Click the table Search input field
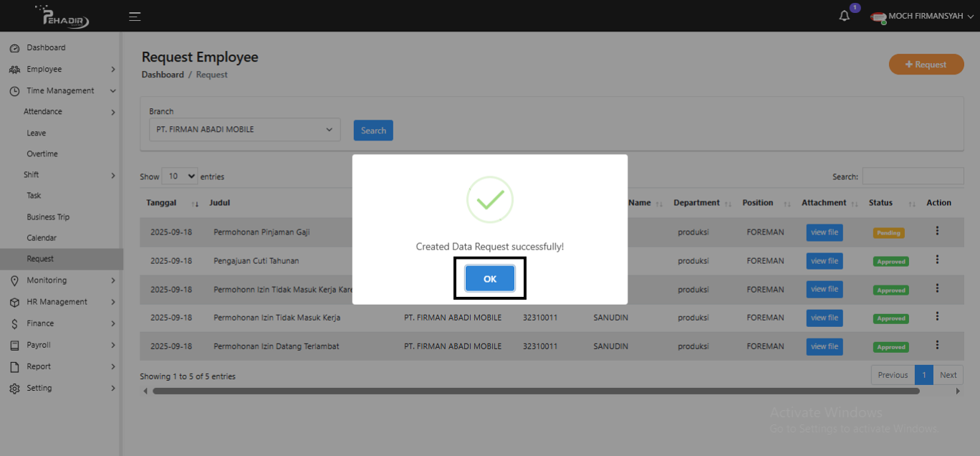Image resolution: width=980 pixels, height=456 pixels. click(912, 176)
